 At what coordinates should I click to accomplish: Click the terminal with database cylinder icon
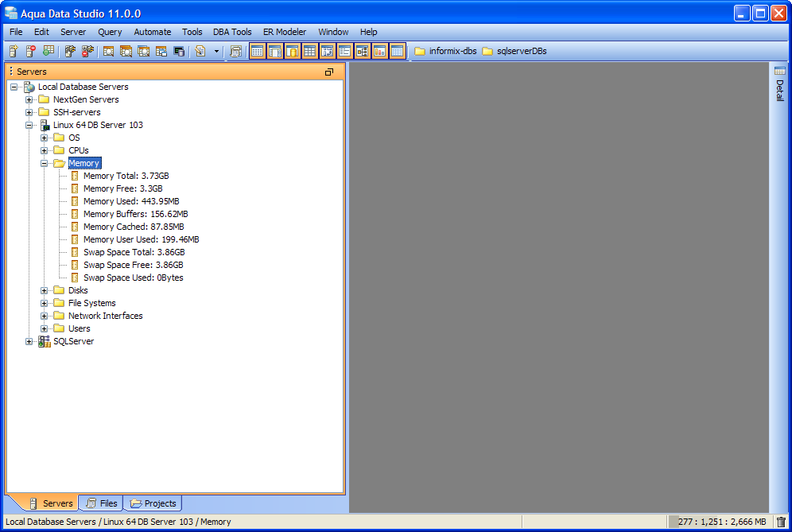179,51
